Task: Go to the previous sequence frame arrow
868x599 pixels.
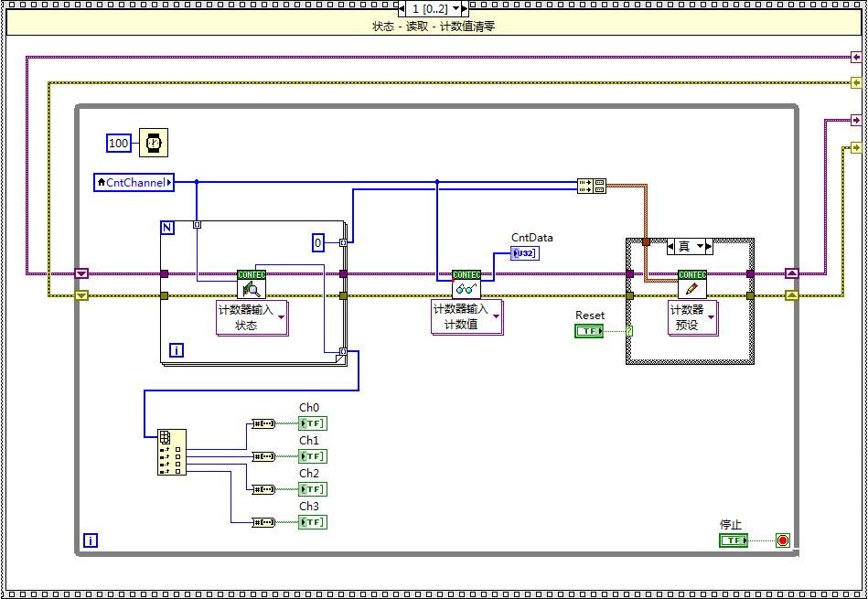Action: [402, 8]
